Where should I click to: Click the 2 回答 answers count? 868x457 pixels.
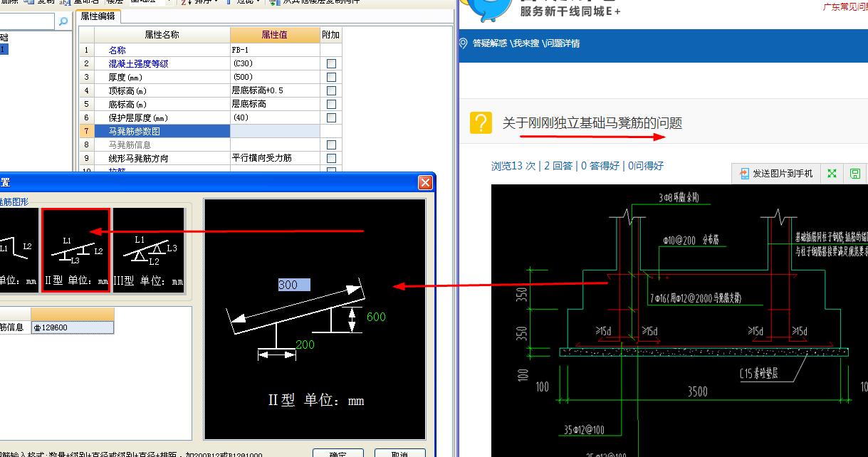tap(558, 166)
